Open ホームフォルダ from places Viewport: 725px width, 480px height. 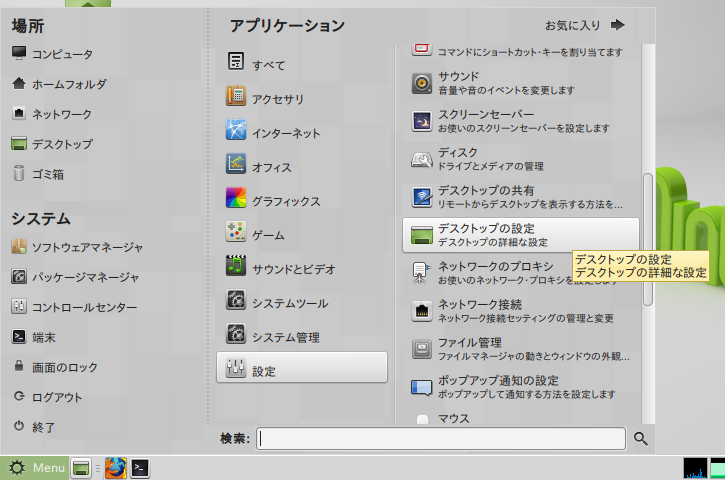pyautogui.click(x=68, y=84)
